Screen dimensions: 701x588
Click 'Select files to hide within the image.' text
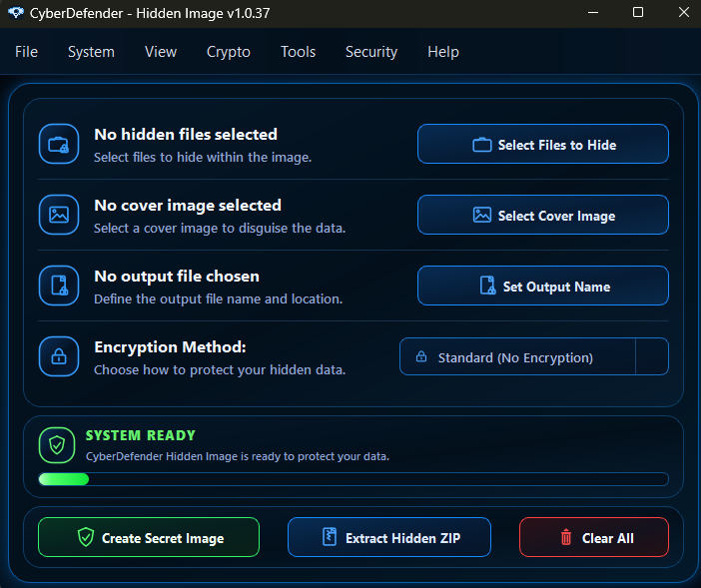[x=203, y=158]
